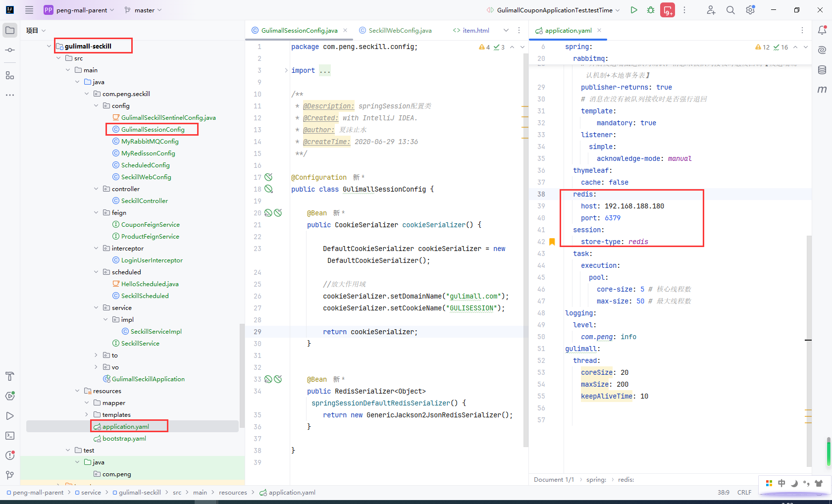Open the Services tool window
The width and height of the screenshot is (832, 504).
pyautogui.click(x=10, y=396)
